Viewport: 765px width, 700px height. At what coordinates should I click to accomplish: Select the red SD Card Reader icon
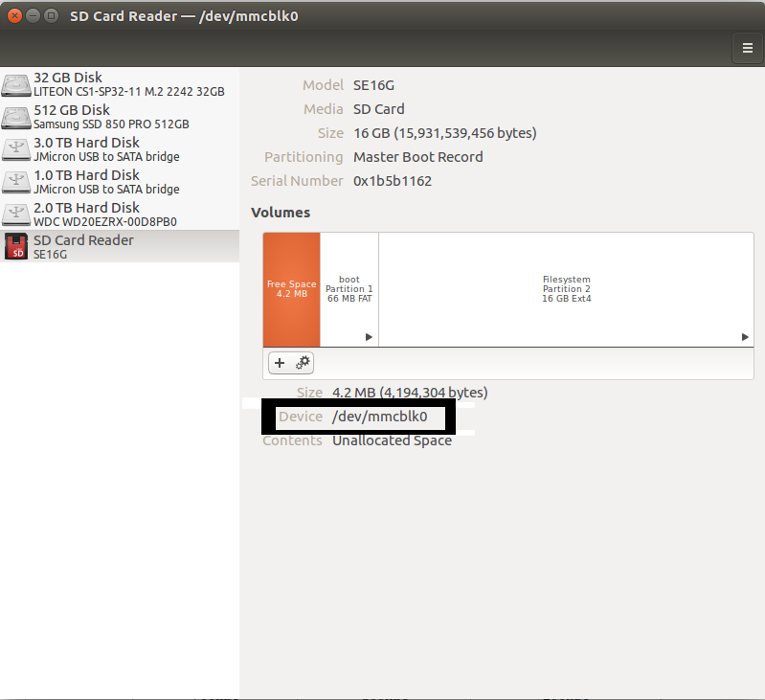tap(16, 246)
